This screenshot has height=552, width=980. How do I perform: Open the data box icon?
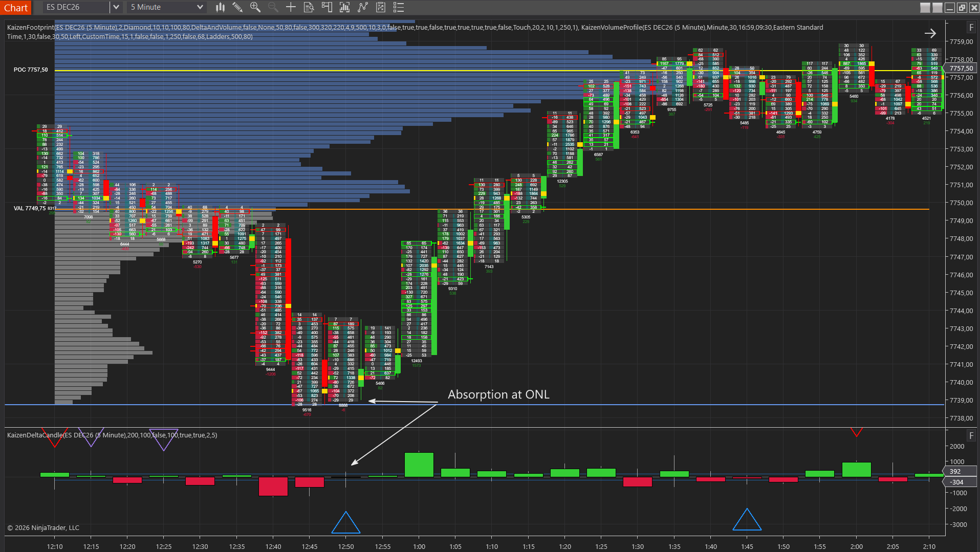pos(309,7)
